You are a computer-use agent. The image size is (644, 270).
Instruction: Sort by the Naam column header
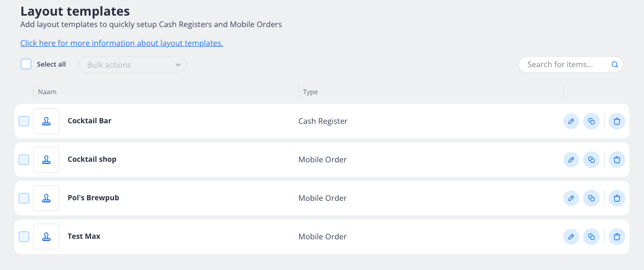tap(47, 92)
